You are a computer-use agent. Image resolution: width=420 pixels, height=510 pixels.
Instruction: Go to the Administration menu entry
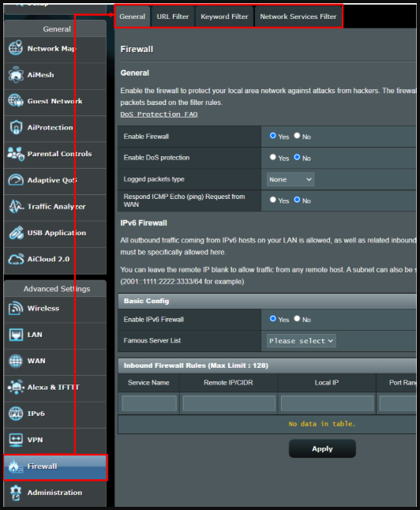55,493
